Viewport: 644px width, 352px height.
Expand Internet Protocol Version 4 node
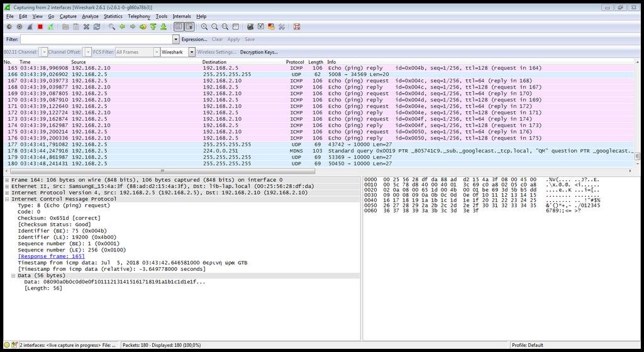click(x=7, y=193)
